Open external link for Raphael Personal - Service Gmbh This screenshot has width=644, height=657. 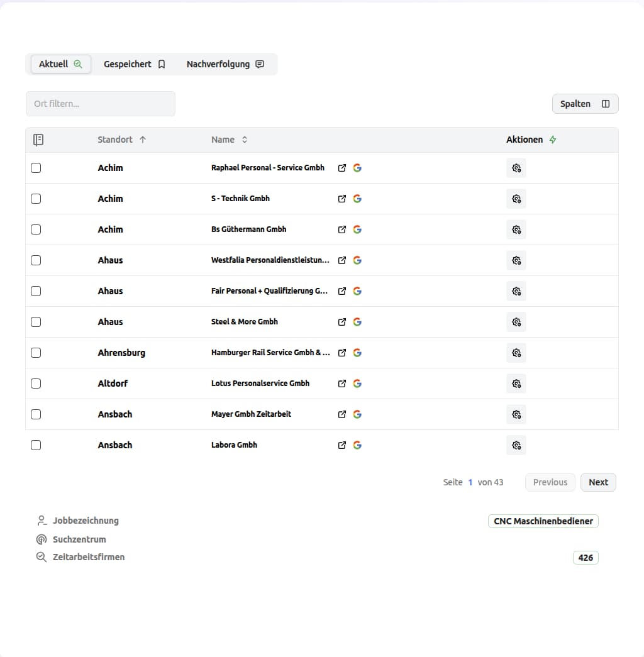(x=342, y=168)
